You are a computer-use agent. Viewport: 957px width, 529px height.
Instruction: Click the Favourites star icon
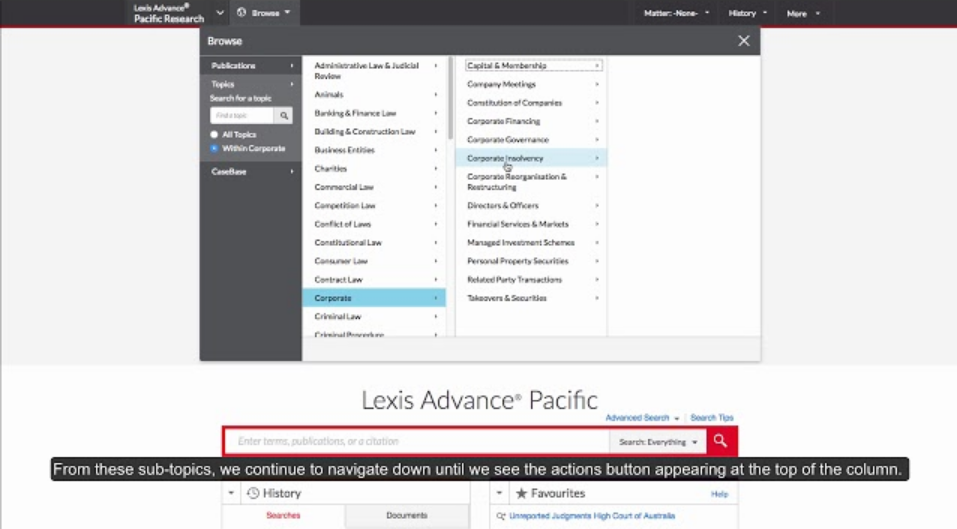[521, 493]
